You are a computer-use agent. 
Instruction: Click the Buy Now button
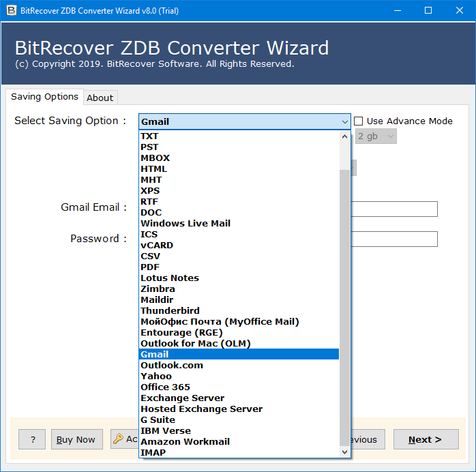coord(77,439)
